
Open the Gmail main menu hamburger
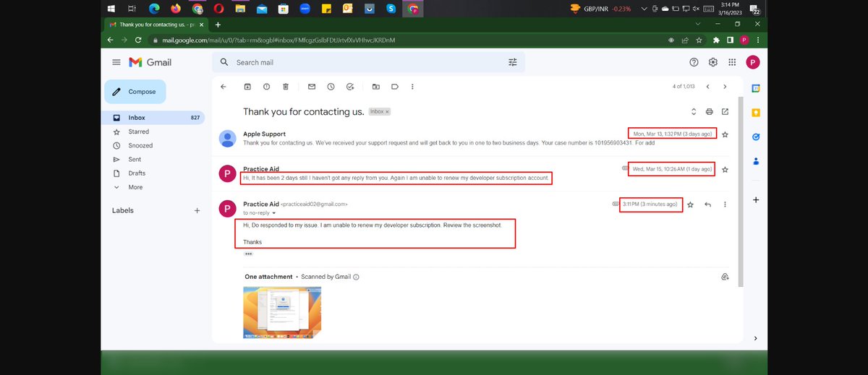116,62
